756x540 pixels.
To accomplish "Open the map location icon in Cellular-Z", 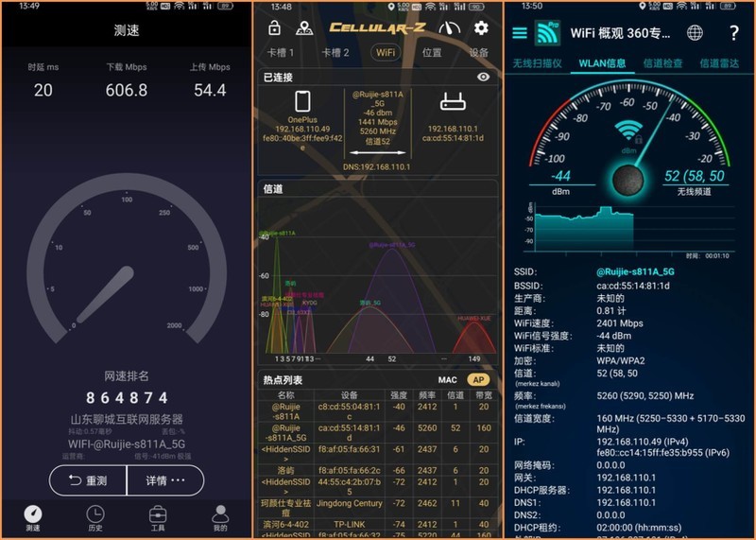I will point(303,28).
